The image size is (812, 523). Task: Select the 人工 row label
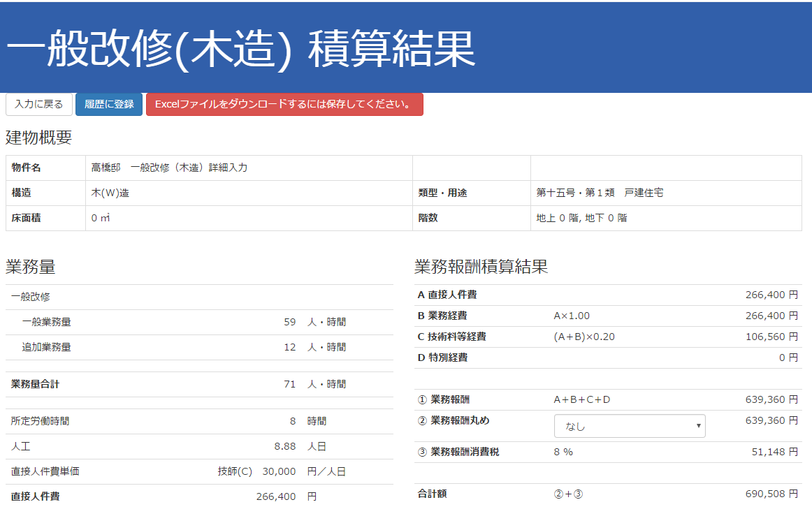[21, 446]
